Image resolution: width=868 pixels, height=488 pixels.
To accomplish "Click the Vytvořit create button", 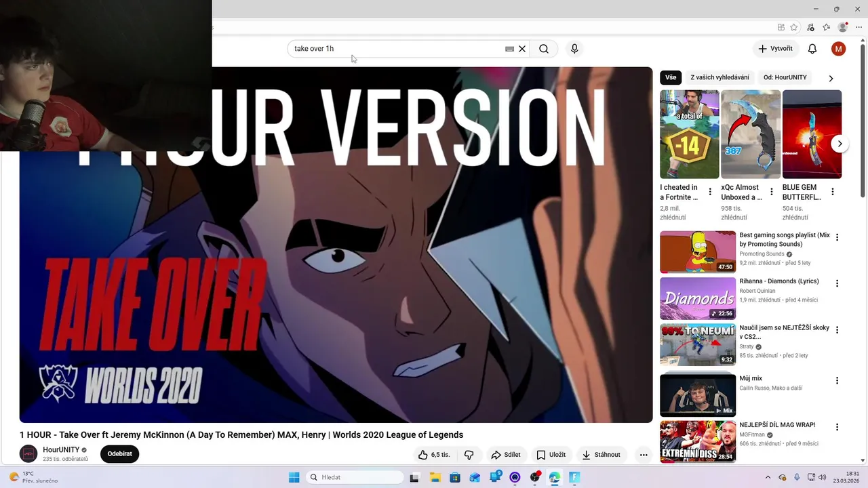I will 775,49.
